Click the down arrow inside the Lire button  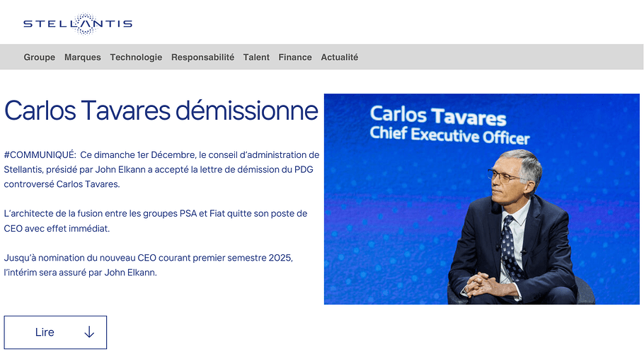coord(89,332)
